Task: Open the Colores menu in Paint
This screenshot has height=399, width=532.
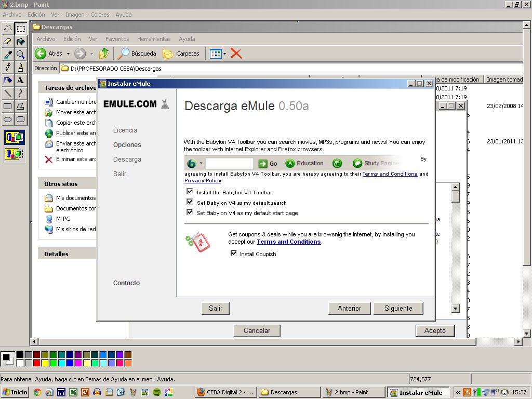Action: point(100,15)
